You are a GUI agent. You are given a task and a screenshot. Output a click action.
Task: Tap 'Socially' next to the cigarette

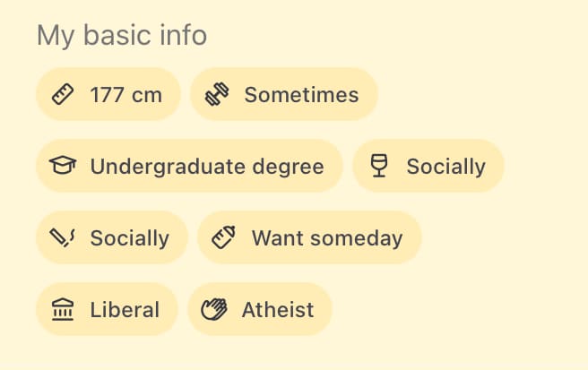coord(129,237)
